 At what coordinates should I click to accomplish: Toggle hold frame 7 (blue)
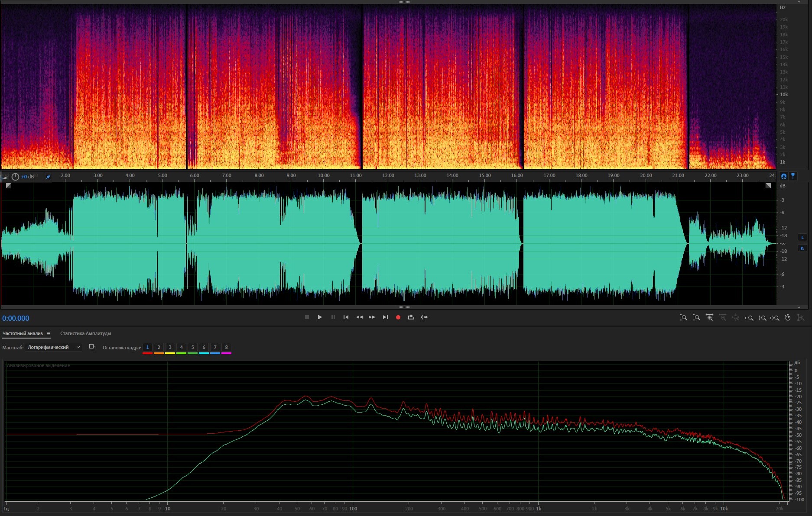(x=215, y=348)
